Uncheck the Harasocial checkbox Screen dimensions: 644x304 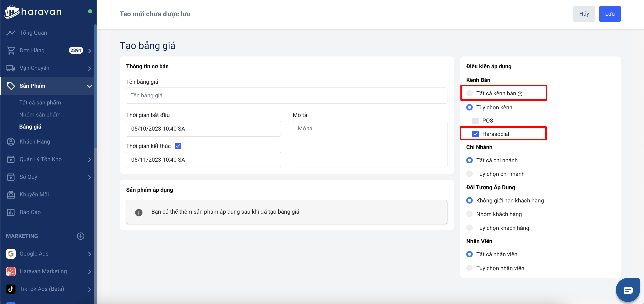pyautogui.click(x=475, y=134)
